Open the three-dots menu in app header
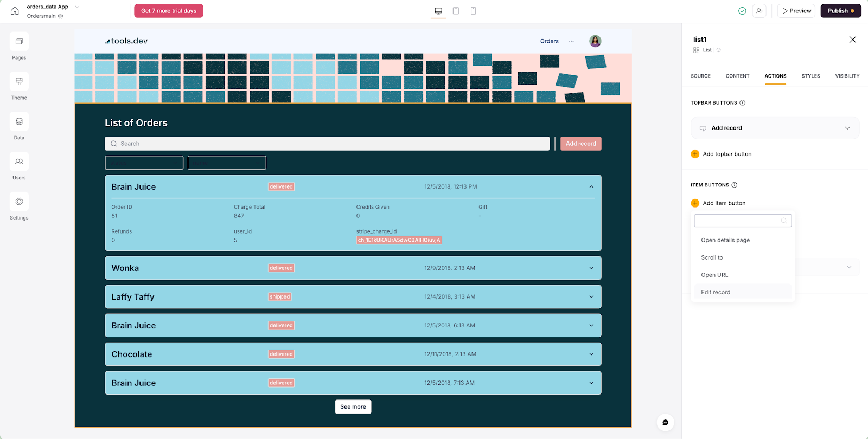Viewport: 868px width, 439px height. pyautogui.click(x=571, y=41)
